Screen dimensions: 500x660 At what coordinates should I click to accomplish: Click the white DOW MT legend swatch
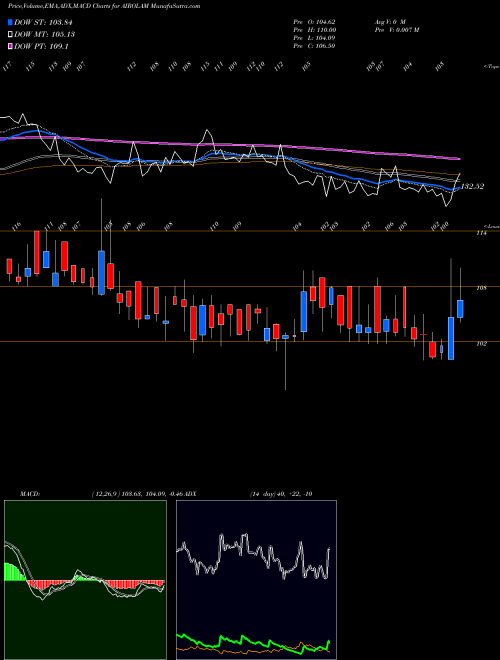coord(11,34)
